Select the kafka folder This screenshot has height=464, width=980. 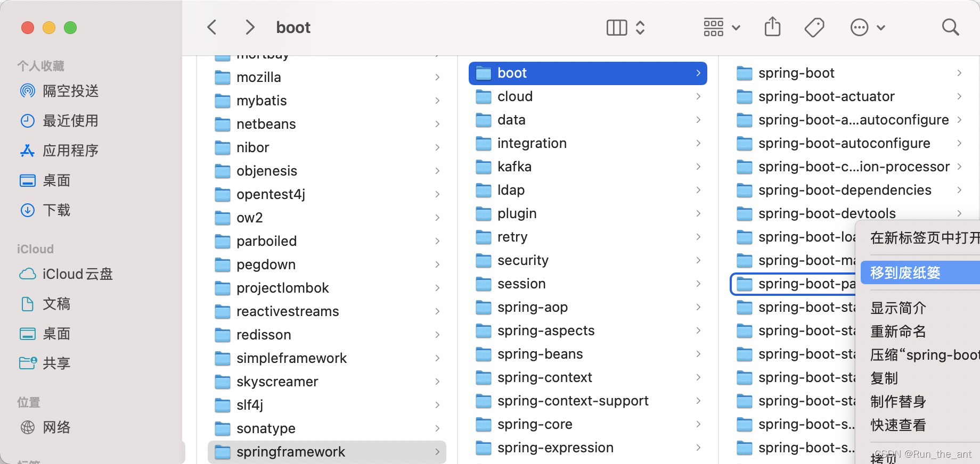pyautogui.click(x=587, y=167)
